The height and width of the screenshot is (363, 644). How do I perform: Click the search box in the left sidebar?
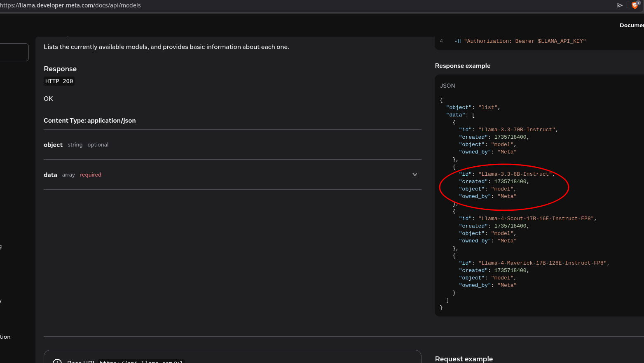[x=14, y=52]
